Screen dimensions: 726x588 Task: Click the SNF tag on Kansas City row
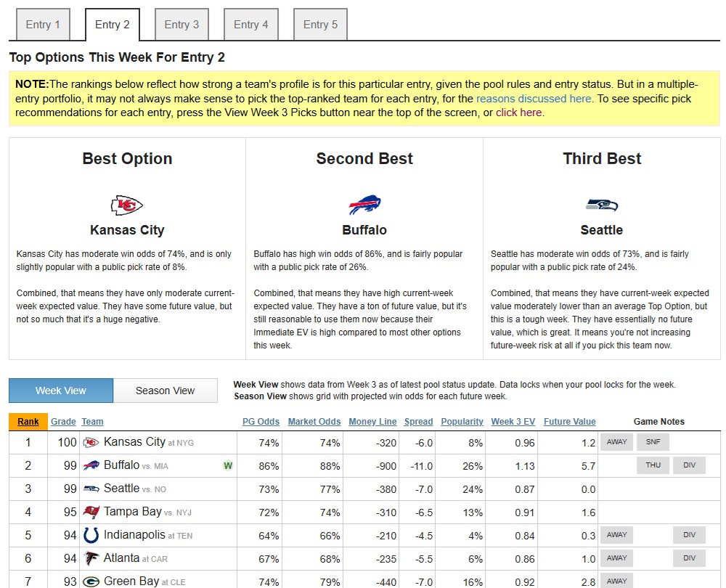coord(653,442)
